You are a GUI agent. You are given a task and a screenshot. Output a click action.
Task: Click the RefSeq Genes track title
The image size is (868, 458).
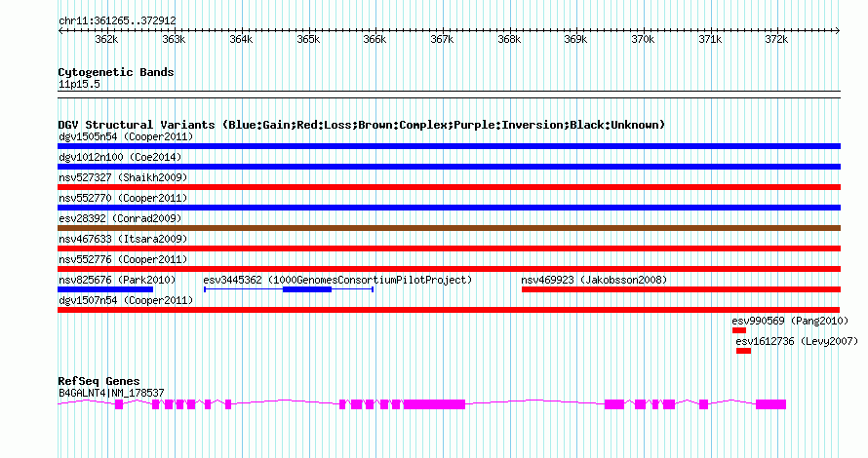[99, 381]
